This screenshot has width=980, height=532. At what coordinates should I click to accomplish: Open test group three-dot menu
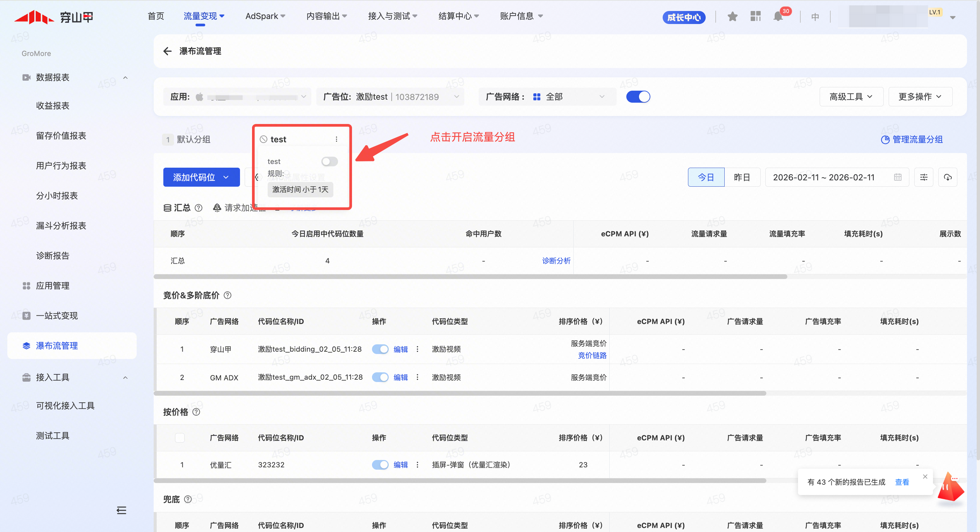[336, 139]
